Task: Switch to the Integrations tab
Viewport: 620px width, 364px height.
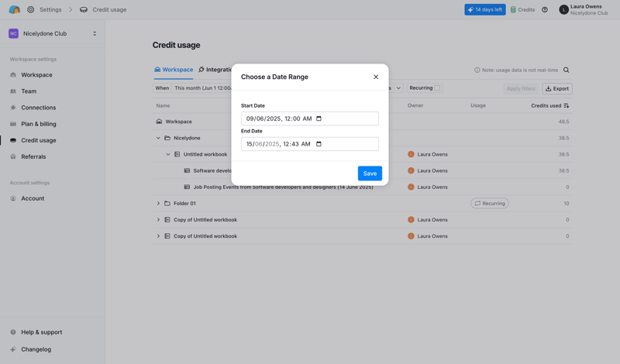Action: (x=215, y=70)
